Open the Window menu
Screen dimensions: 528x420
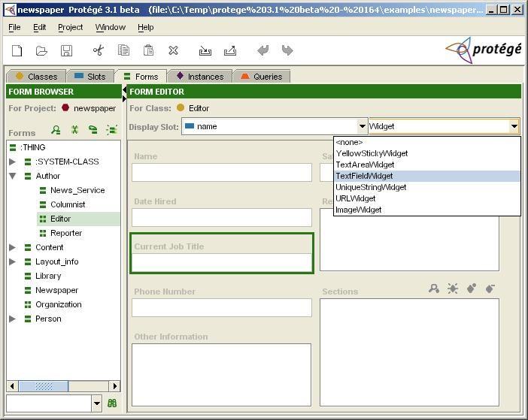pyautogui.click(x=111, y=27)
